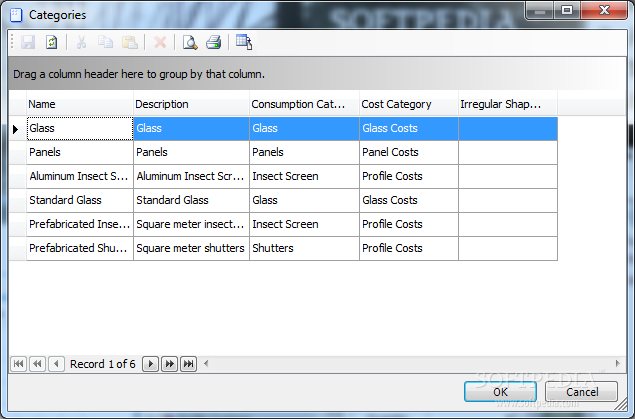Sort by the Name column header
635x419 pixels.
[80, 104]
